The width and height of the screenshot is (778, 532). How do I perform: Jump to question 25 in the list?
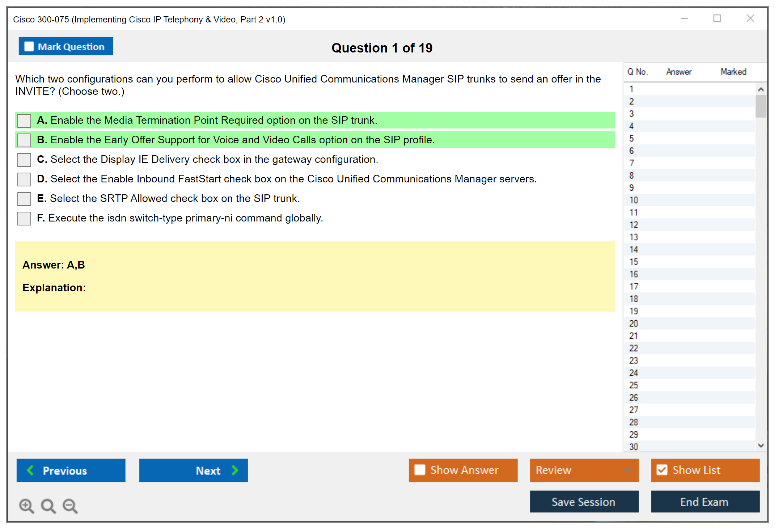[634, 385]
